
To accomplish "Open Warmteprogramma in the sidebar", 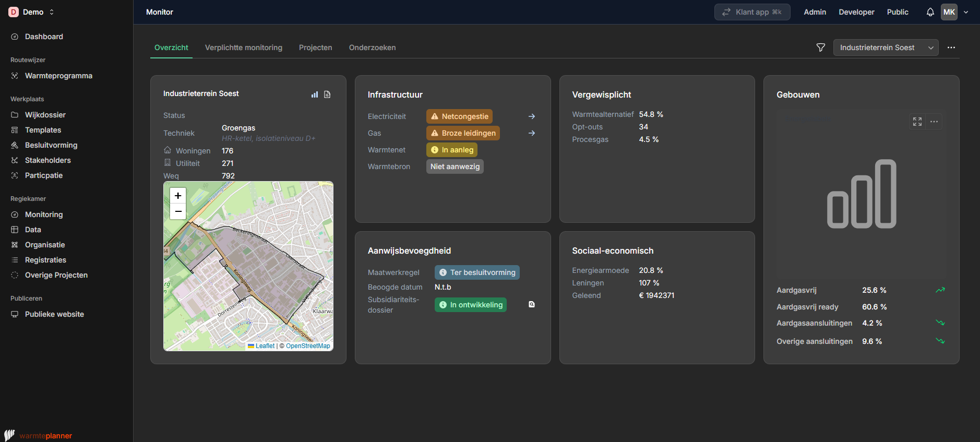I will (58, 76).
